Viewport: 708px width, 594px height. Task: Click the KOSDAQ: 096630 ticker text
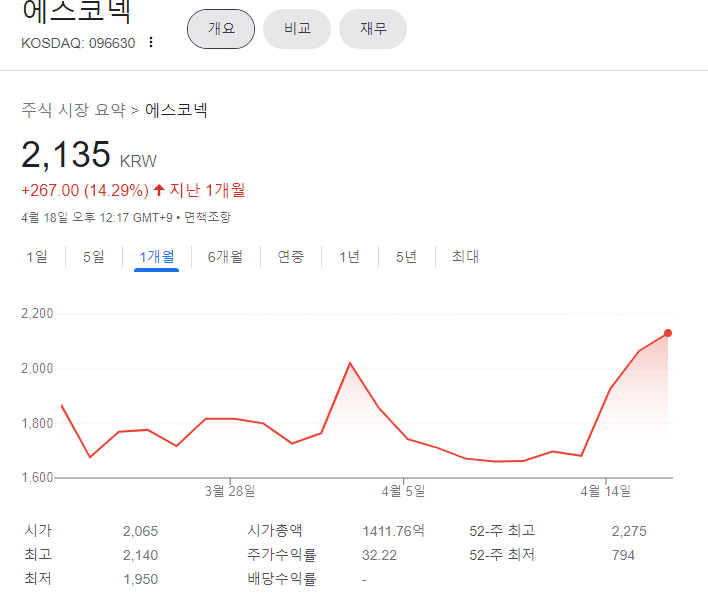pyautogui.click(x=78, y=43)
